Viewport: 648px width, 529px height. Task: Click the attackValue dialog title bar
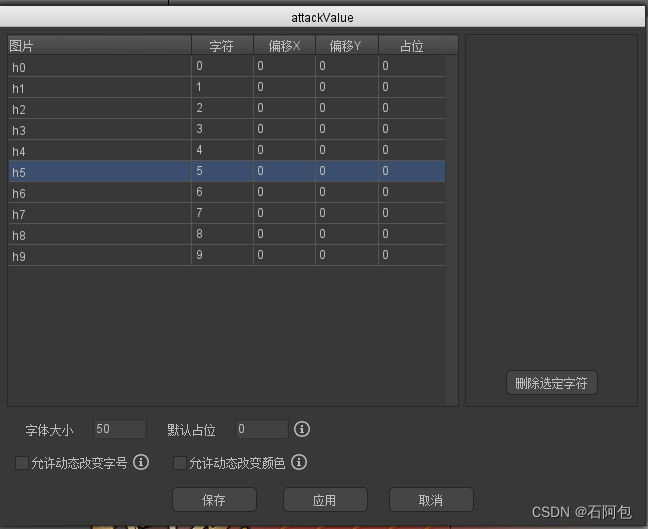pos(322,17)
